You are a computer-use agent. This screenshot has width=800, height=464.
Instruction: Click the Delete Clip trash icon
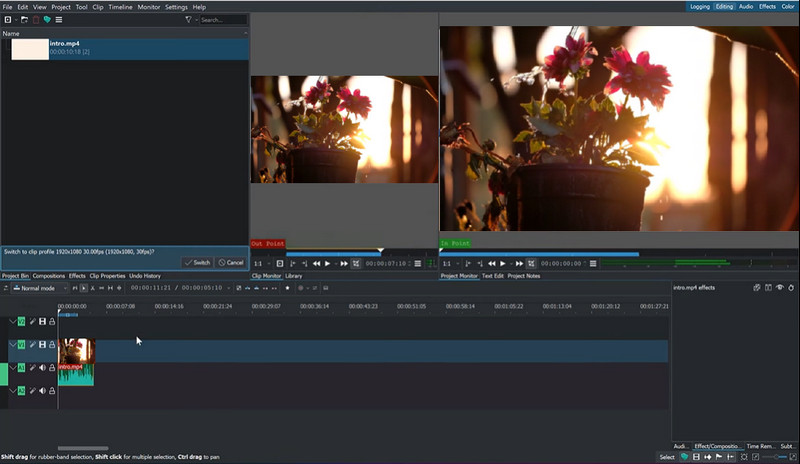pyautogui.click(x=36, y=20)
